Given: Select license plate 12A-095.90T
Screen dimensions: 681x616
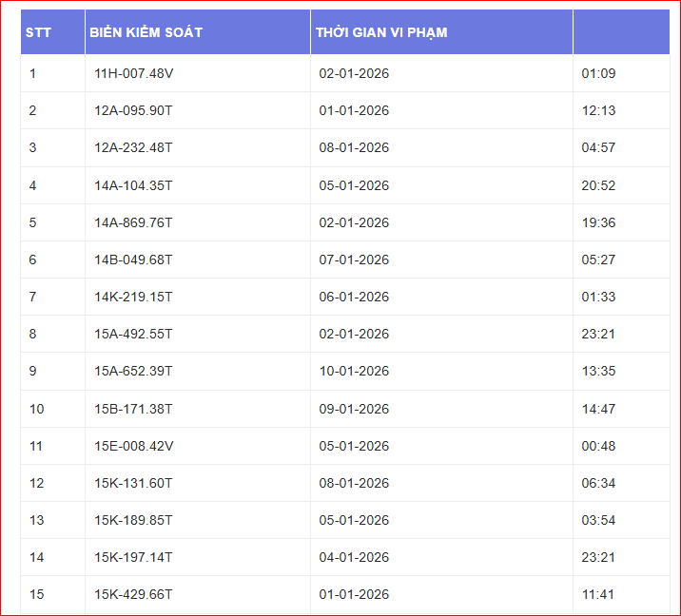Looking at the screenshot, I should 133,110.
